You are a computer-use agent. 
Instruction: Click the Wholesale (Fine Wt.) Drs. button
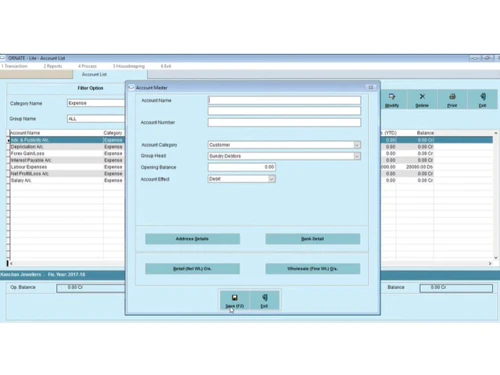tap(313, 269)
